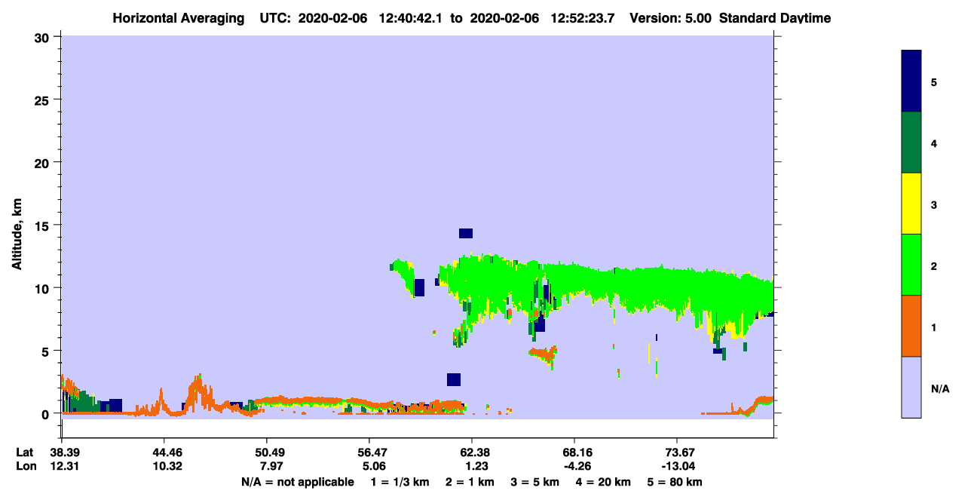Click longitude value -13.04
The width and height of the screenshot is (980, 503).
(x=677, y=466)
